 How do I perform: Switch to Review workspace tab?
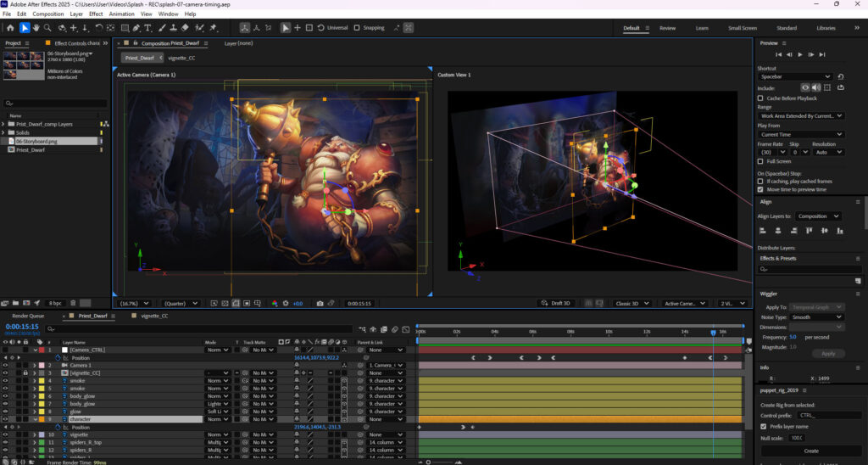pos(667,28)
